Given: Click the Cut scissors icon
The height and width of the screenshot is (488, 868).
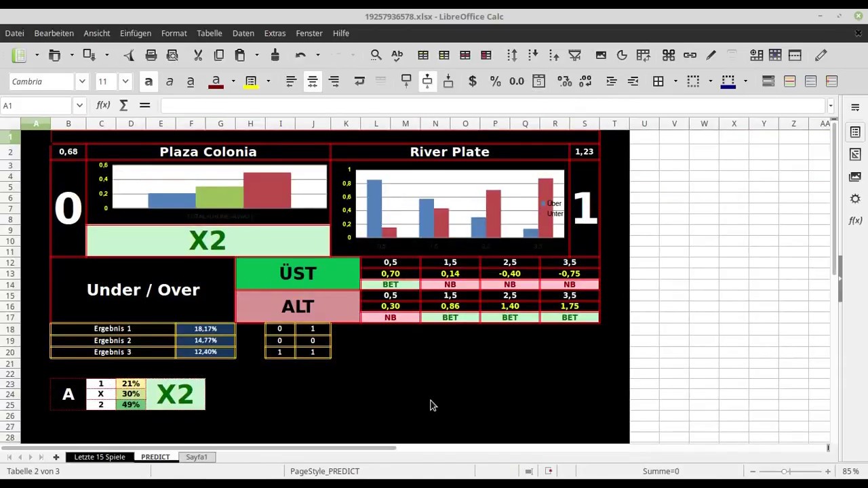Looking at the screenshot, I should [198, 56].
